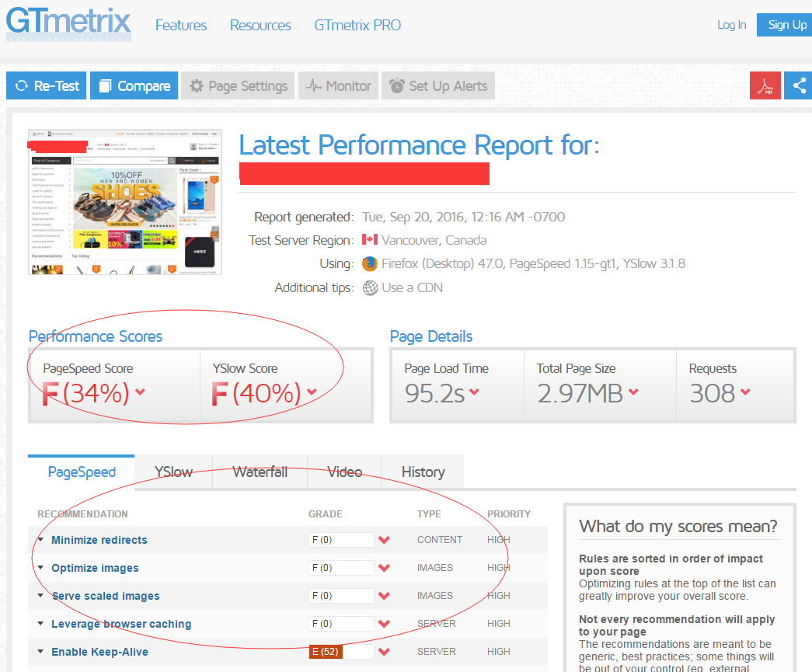Viewport: 812px width, 672px height.
Task: Open the Resources menu
Action: coord(260,25)
